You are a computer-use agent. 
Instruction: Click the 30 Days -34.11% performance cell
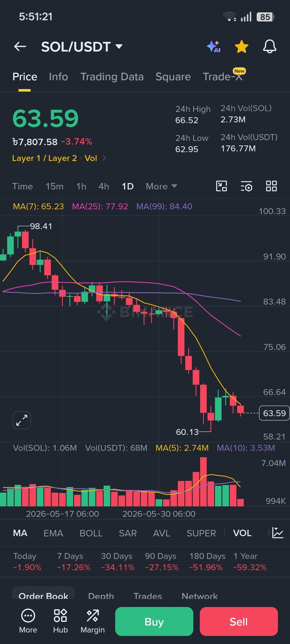coord(118,562)
